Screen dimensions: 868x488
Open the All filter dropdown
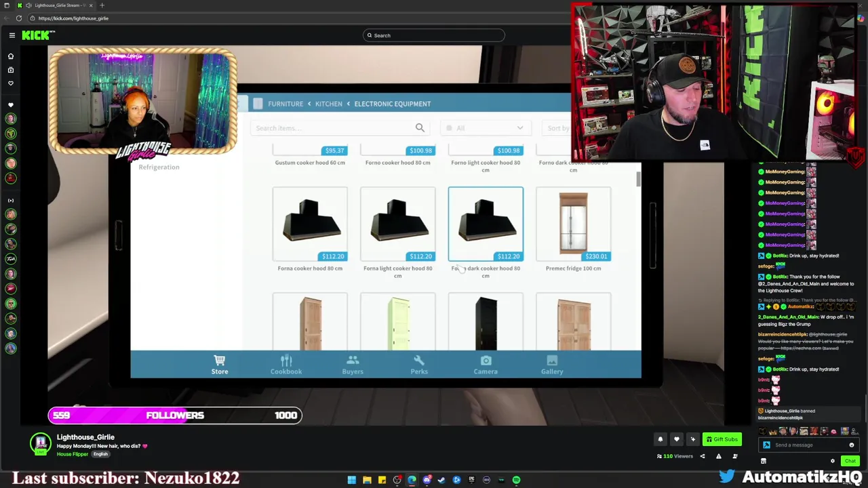tap(485, 128)
